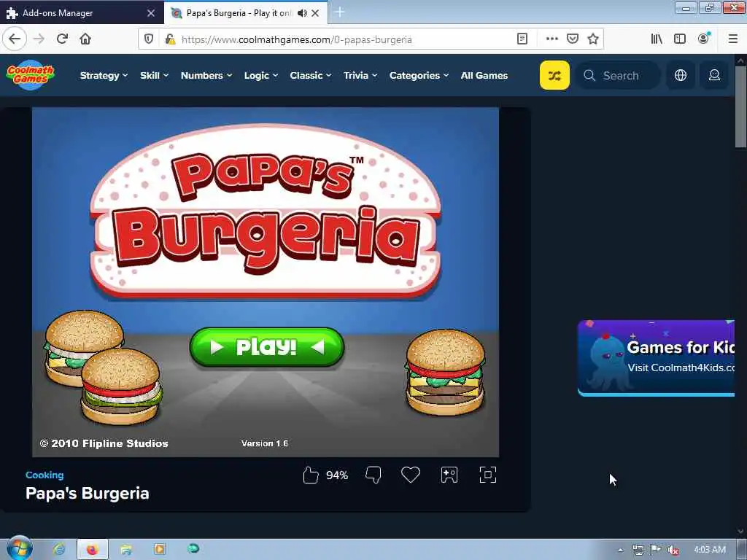Image resolution: width=747 pixels, height=560 pixels.
Task: Open the Firefox library icon
Action: click(x=657, y=39)
